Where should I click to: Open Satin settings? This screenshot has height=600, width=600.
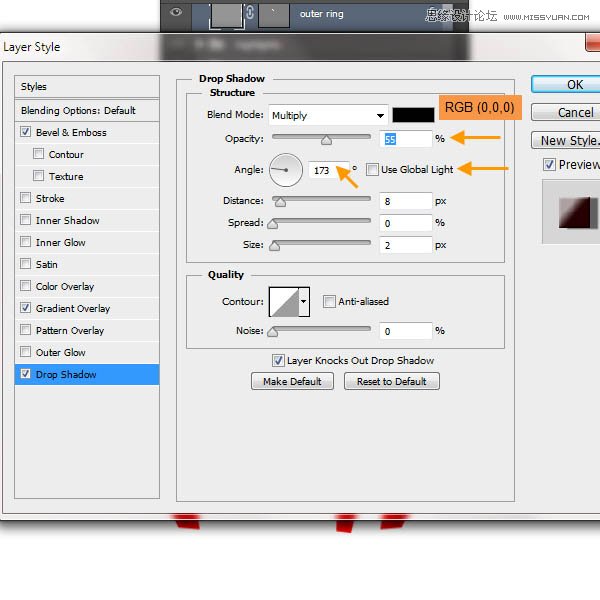click(46, 264)
